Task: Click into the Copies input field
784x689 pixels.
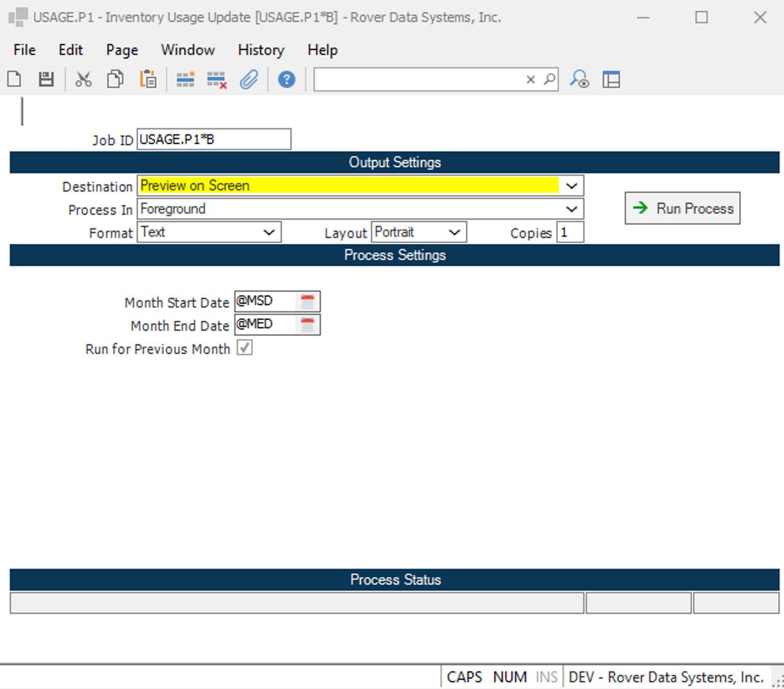Action: pyautogui.click(x=570, y=233)
